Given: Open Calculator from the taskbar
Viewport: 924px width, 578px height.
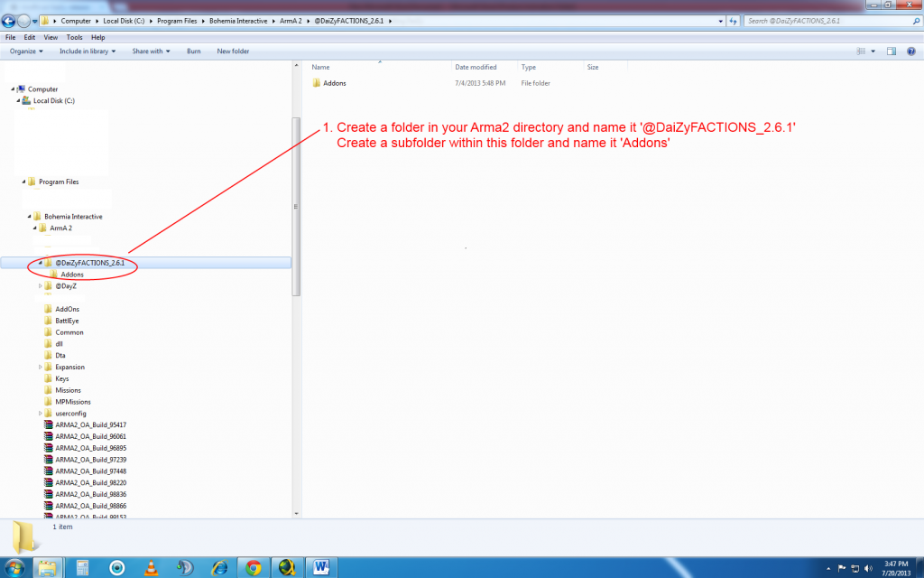Looking at the screenshot, I should [x=82, y=567].
